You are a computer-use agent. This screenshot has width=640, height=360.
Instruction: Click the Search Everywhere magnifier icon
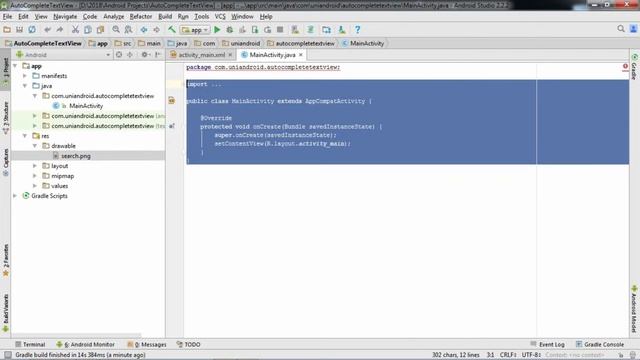point(621,29)
